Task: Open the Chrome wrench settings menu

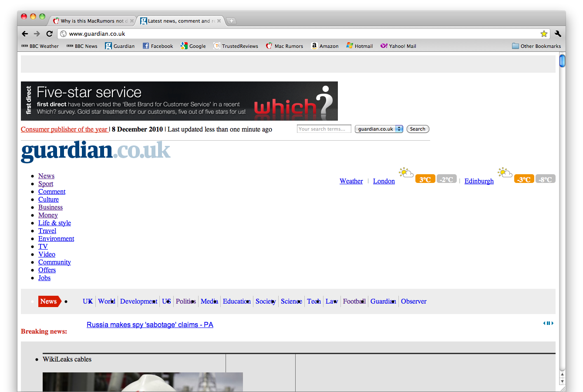Action: tap(558, 34)
